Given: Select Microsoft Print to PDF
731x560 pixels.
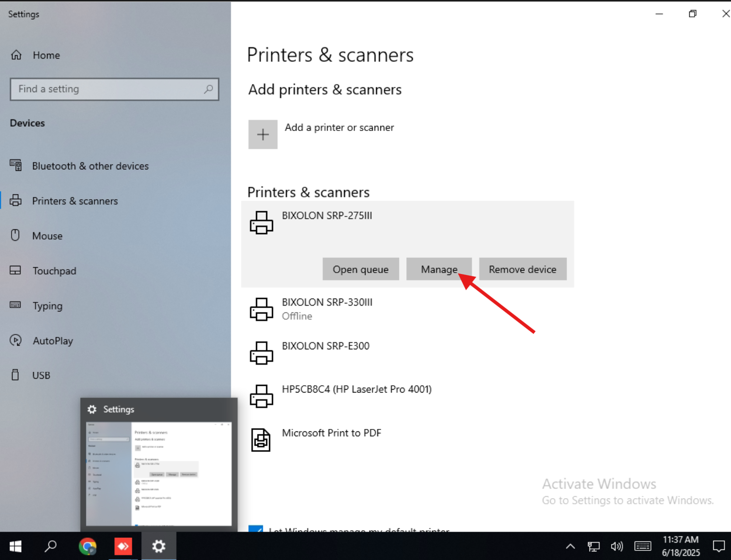Looking at the screenshot, I should click(x=408, y=440).
